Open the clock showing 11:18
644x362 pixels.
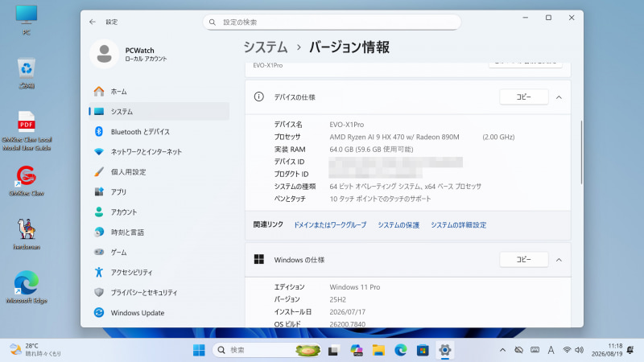pos(607,350)
